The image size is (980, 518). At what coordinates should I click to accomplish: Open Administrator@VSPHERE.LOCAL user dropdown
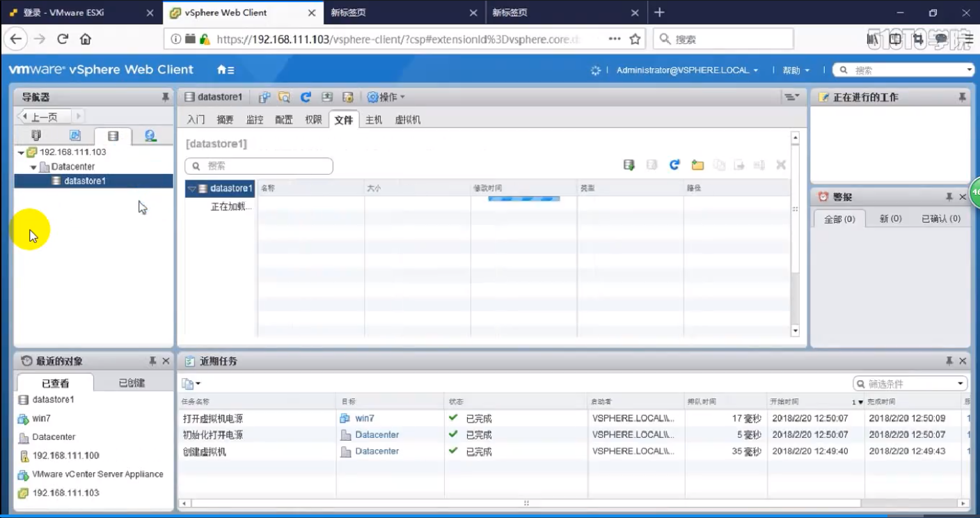coord(687,70)
